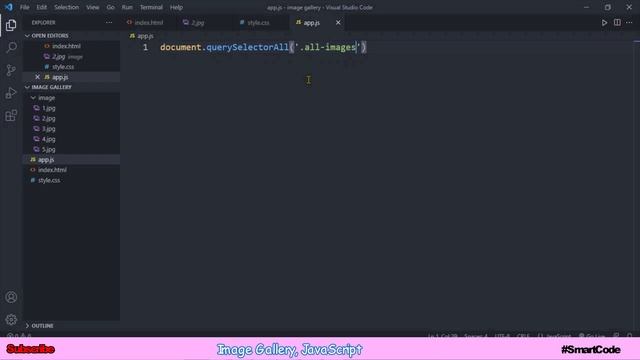Open 4.jpg in image folder
Viewport: 640px width, 360px height.
tap(49, 139)
